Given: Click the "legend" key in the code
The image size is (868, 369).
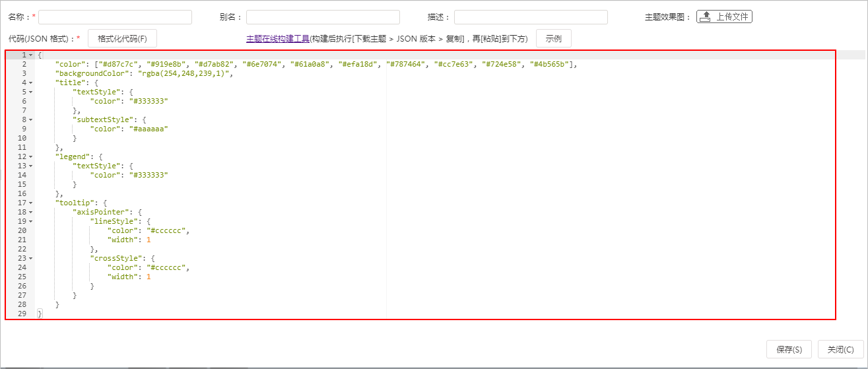Looking at the screenshot, I should tap(73, 156).
